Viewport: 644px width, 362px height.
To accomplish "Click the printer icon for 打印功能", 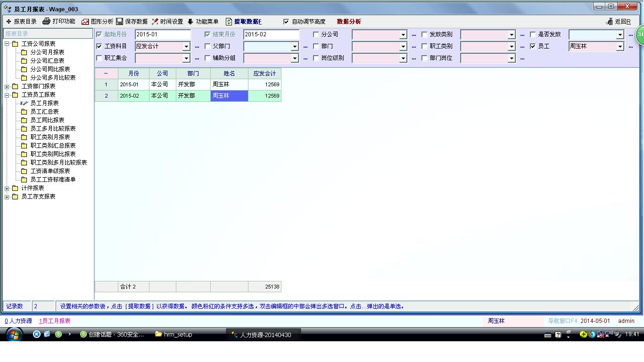I will click(x=46, y=21).
